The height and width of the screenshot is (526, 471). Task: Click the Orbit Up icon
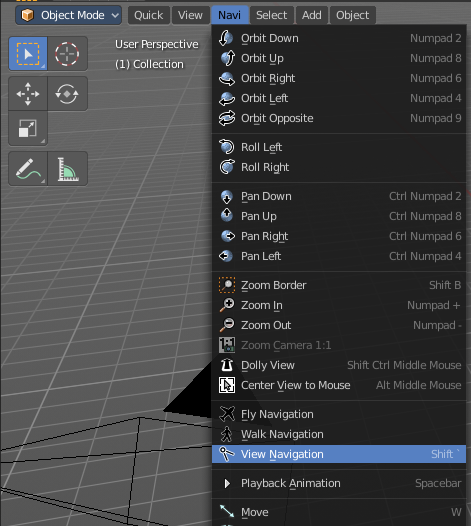click(227, 58)
